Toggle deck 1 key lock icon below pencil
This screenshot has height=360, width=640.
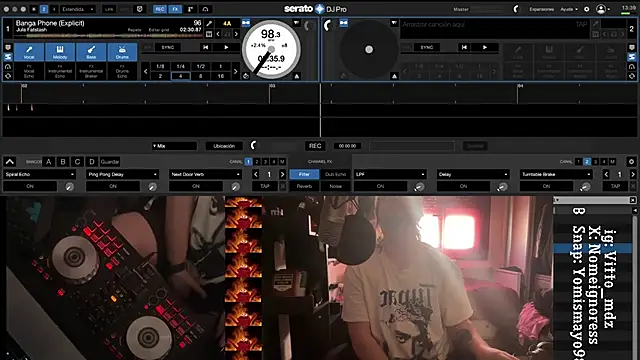click(x=209, y=34)
